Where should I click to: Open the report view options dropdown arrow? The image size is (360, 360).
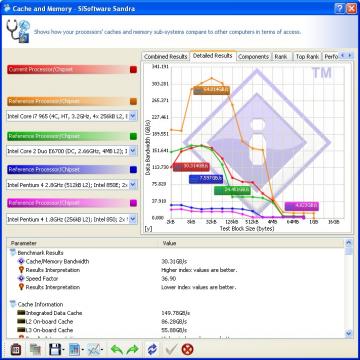(82, 350)
